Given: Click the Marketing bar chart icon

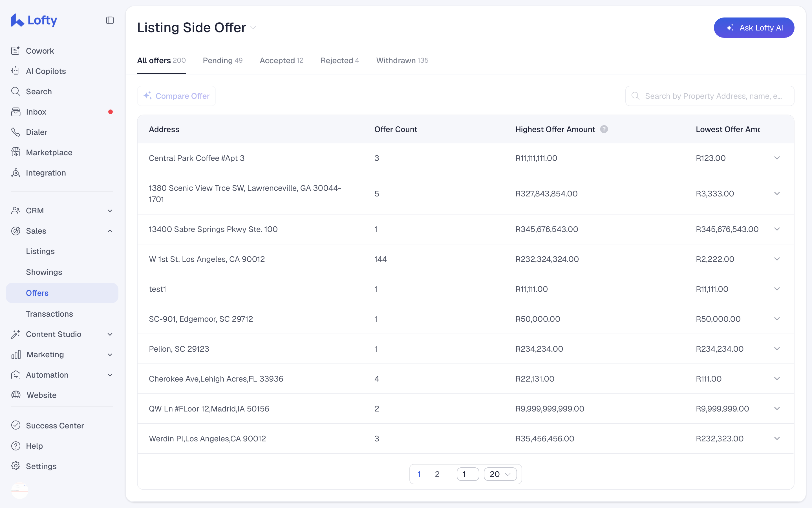Looking at the screenshot, I should pos(16,354).
